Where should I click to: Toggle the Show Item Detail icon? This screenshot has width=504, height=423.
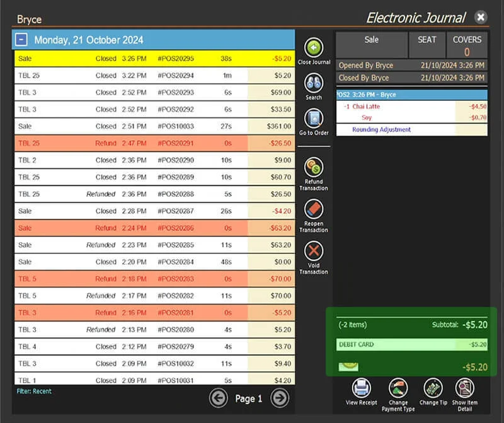coord(464,388)
